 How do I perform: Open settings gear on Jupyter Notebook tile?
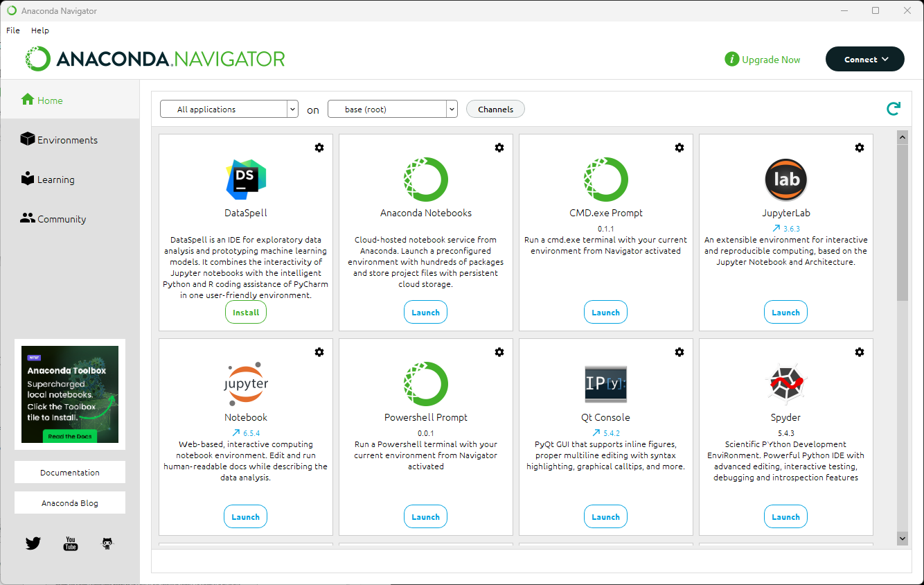(x=319, y=352)
